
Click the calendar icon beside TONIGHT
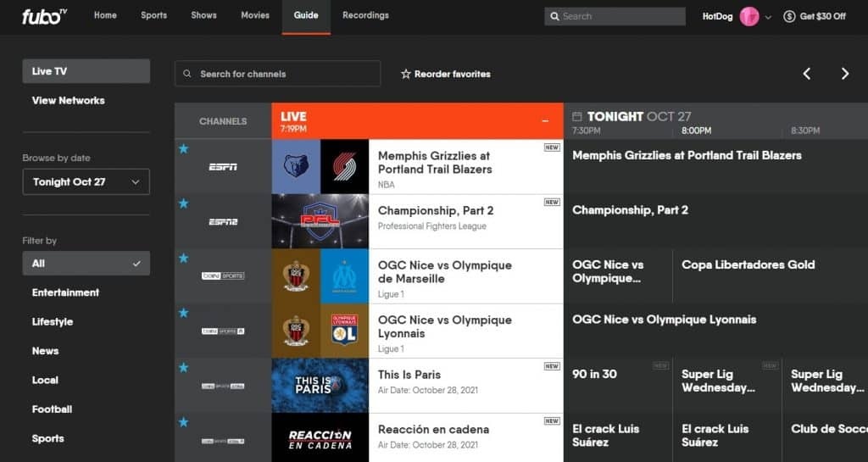[576, 116]
